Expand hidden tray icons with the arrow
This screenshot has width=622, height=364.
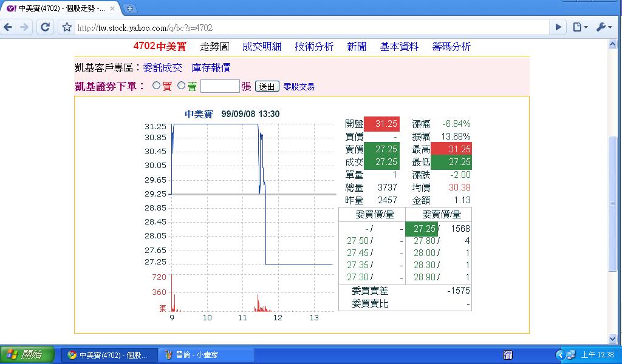[x=560, y=355]
